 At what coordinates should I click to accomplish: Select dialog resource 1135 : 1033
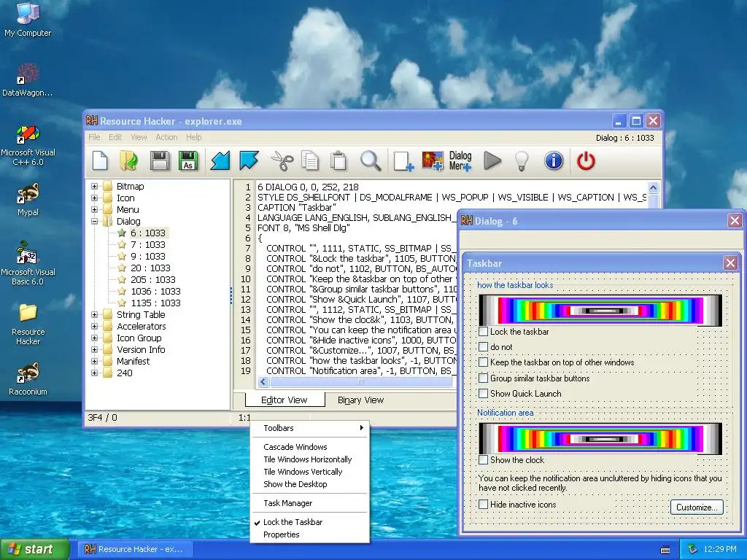pyautogui.click(x=155, y=303)
